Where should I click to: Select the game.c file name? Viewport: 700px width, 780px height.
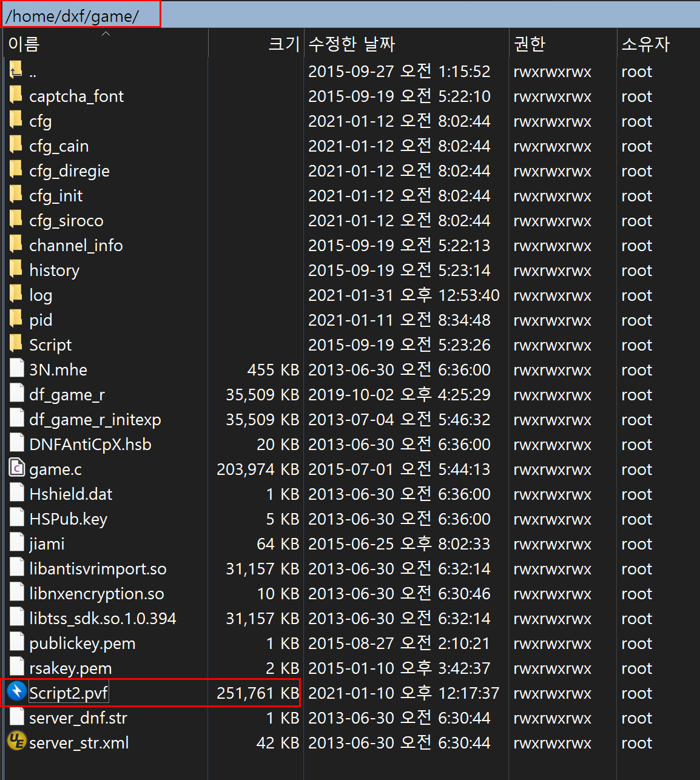(55, 469)
